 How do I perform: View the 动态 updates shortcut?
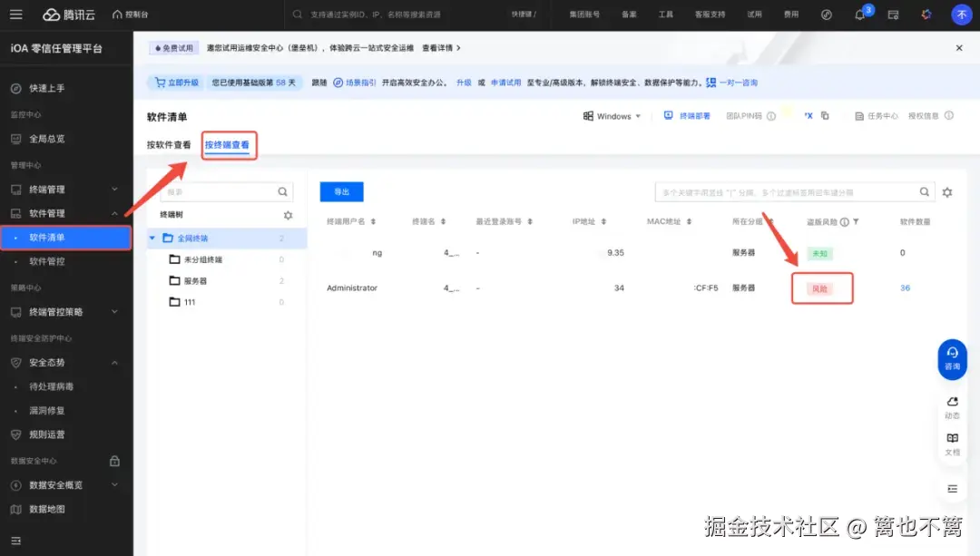click(x=951, y=408)
